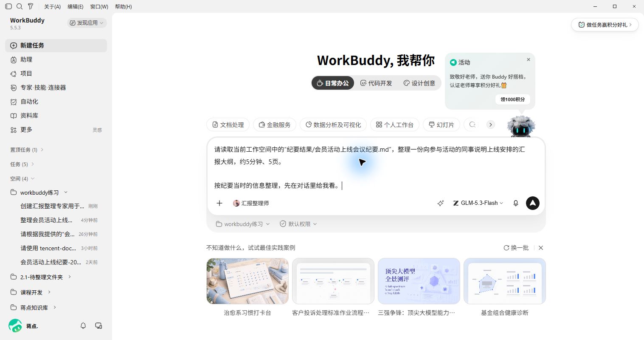
Task: Open the GLM-5.3-Flash model dropdown
Action: pos(478,203)
